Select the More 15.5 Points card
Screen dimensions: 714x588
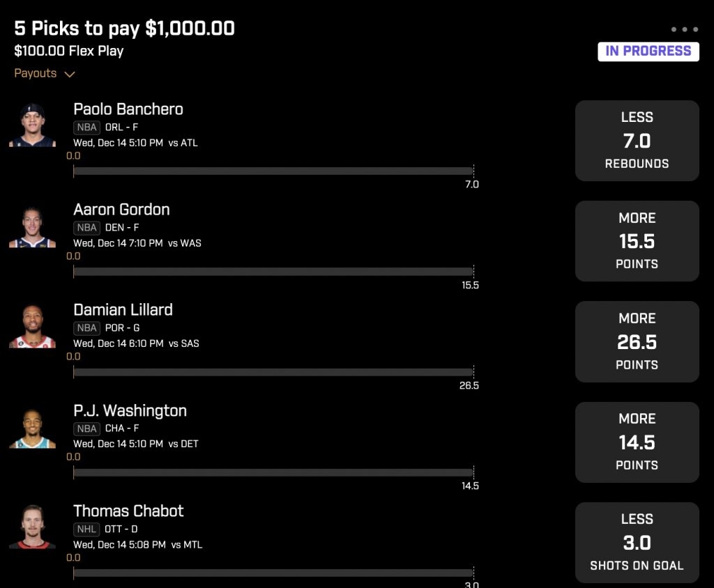point(637,241)
